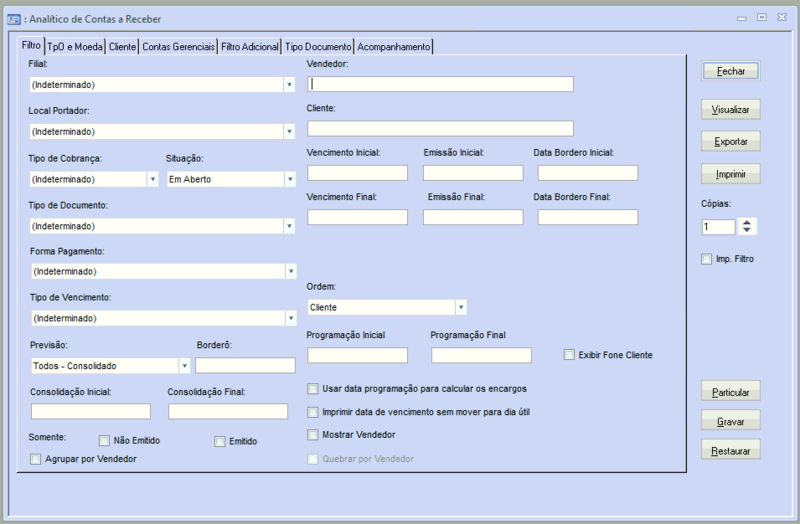Click the Cliente input field

point(440,129)
